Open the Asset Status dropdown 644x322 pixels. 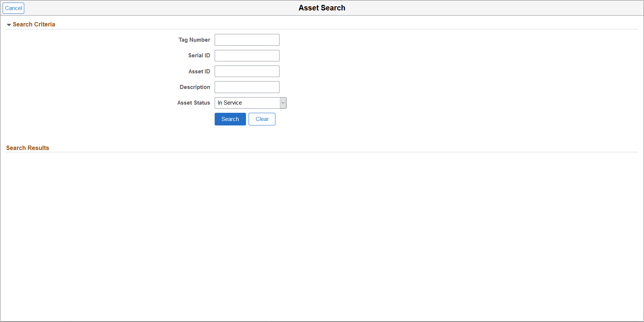point(250,103)
